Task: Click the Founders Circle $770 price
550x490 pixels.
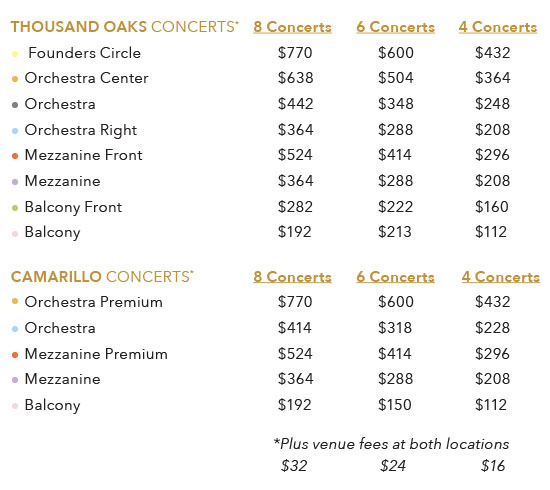Action: pos(295,53)
